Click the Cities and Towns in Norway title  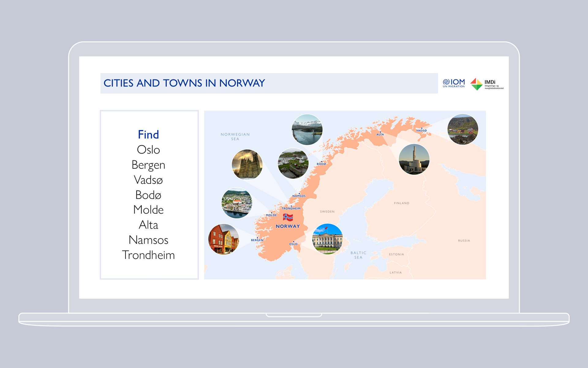pyautogui.click(x=184, y=83)
